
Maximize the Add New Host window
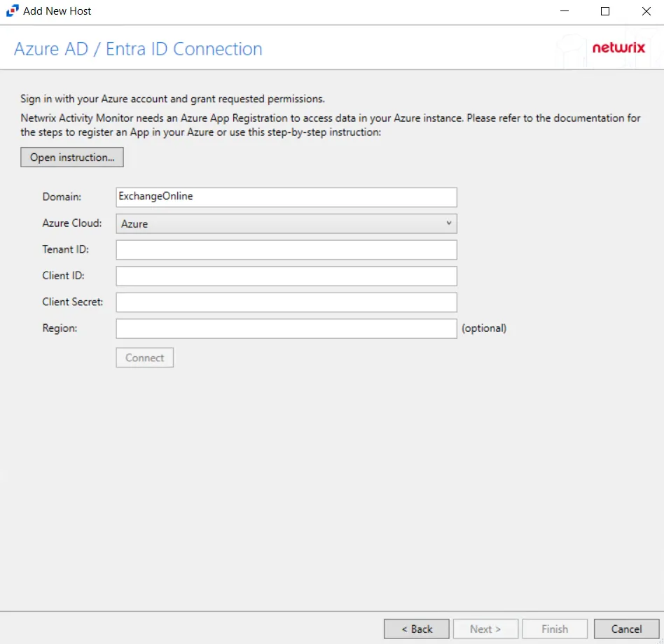tap(605, 11)
